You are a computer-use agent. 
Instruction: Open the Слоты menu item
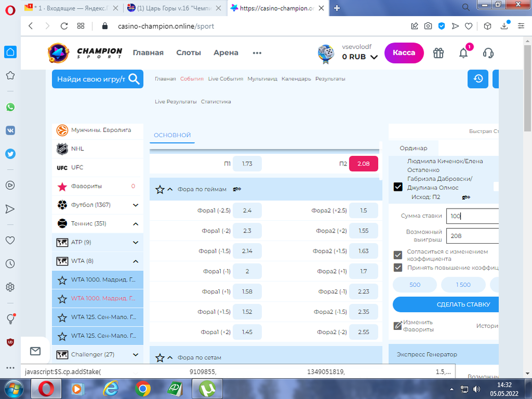point(188,53)
